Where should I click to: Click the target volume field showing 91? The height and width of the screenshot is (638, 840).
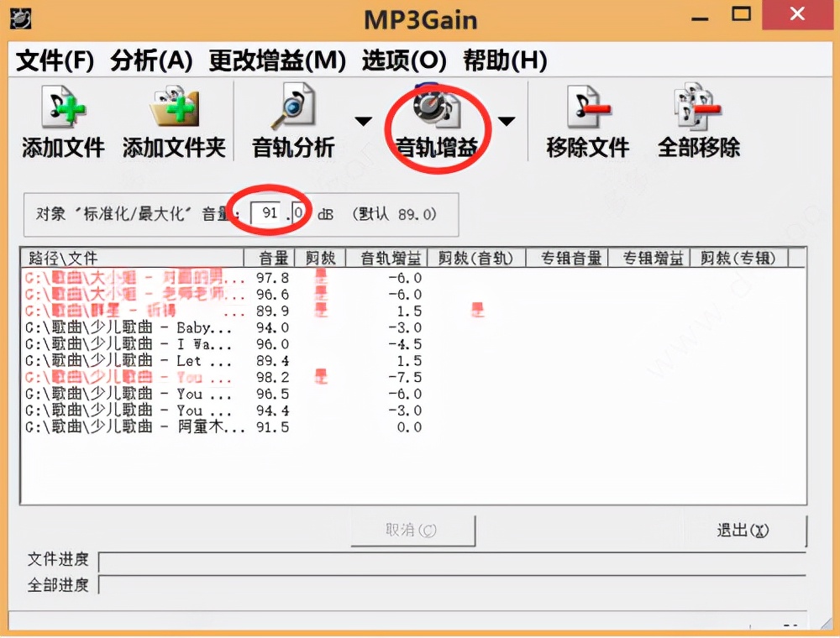265,212
